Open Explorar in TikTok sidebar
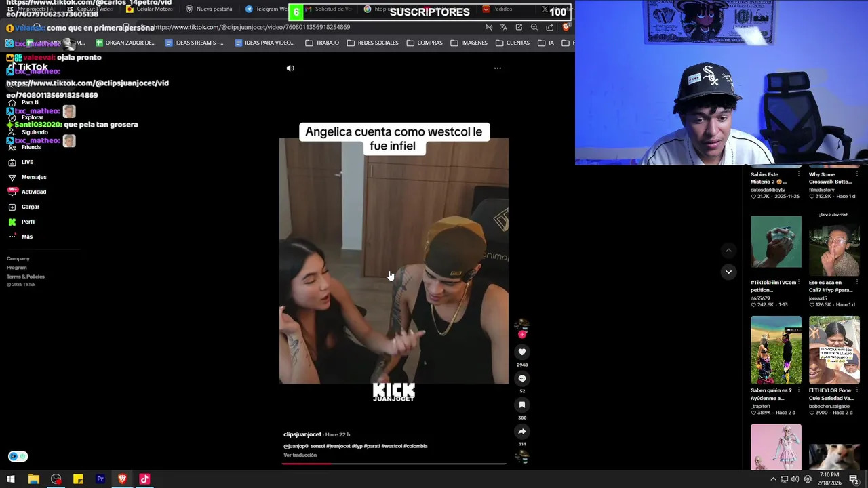The height and width of the screenshot is (488, 868). [26, 117]
